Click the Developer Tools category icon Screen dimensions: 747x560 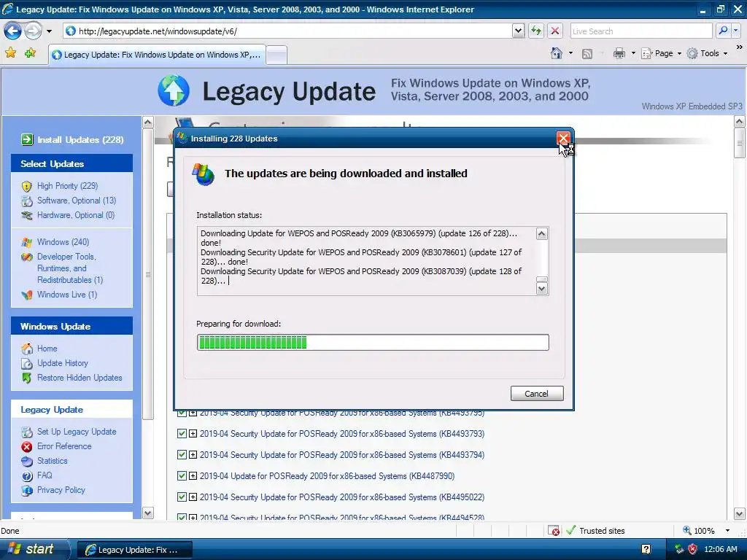27,257
